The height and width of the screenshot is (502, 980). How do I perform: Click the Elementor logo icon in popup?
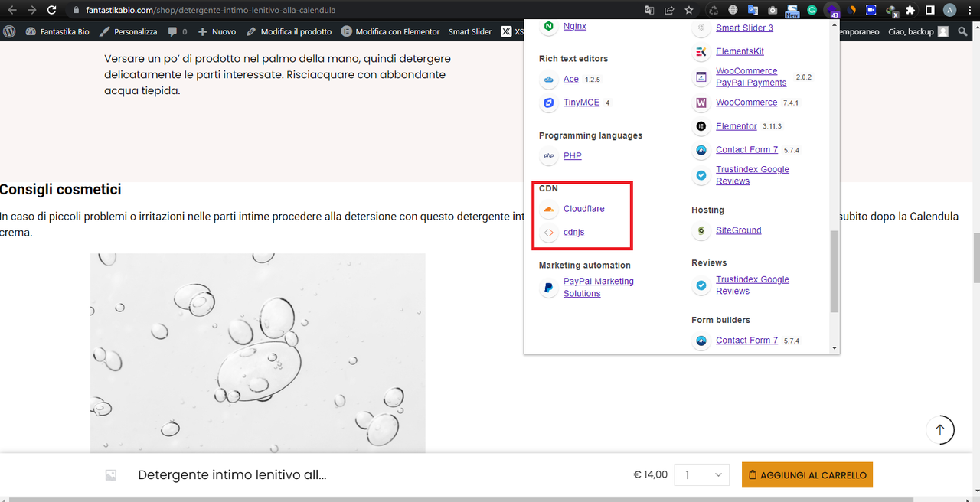tap(701, 126)
